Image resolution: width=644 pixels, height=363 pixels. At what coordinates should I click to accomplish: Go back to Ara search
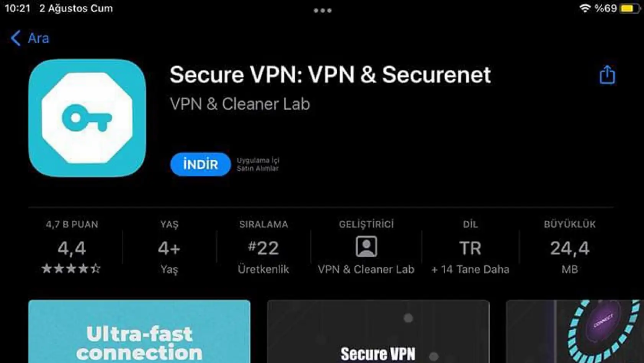pyautogui.click(x=30, y=38)
